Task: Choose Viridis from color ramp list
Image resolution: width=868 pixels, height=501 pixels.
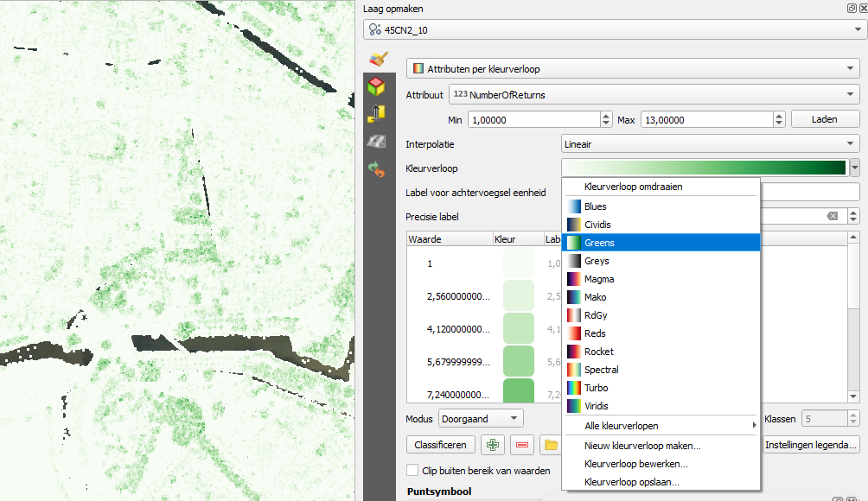Action: pyautogui.click(x=597, y=406)
